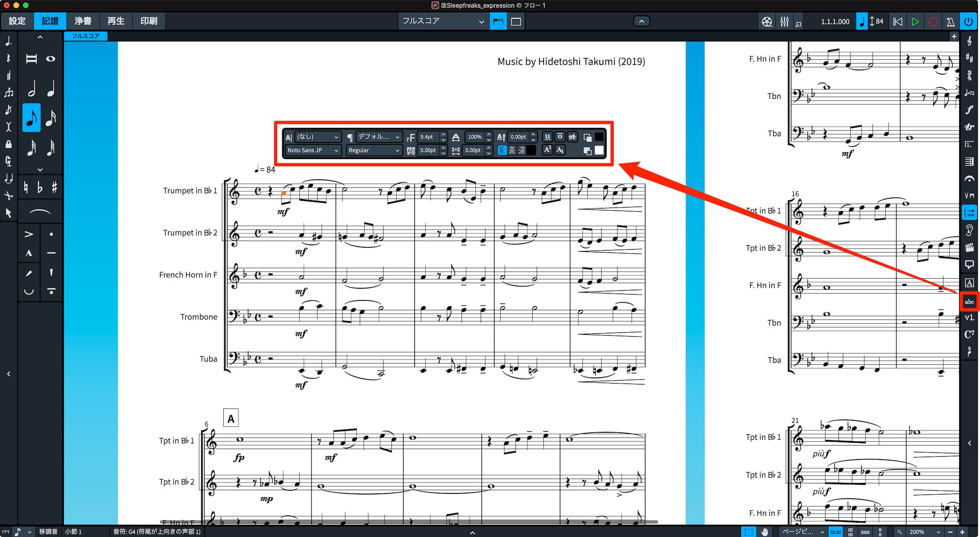
Task: Click the red record button
Action: point(933,22)
